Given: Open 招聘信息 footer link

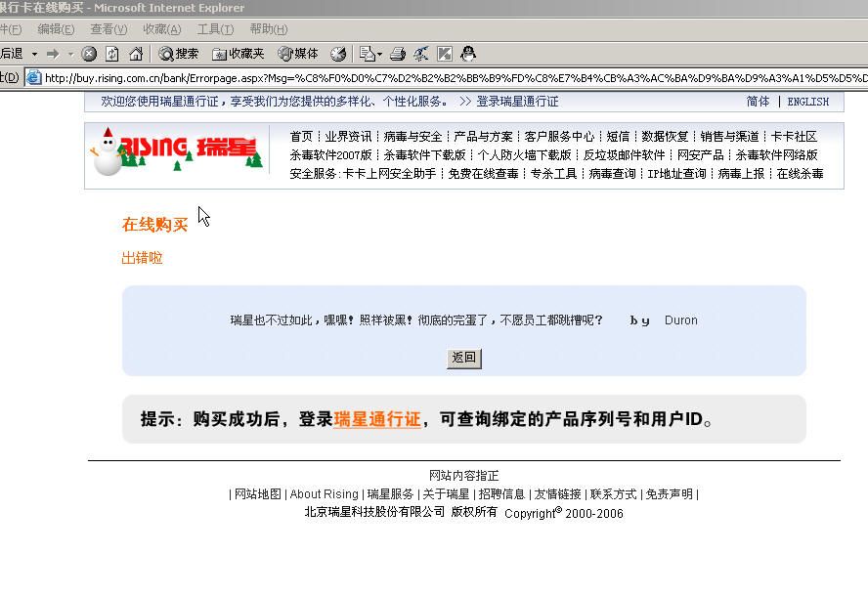Looking at the screenshot, I should [501, 494].
